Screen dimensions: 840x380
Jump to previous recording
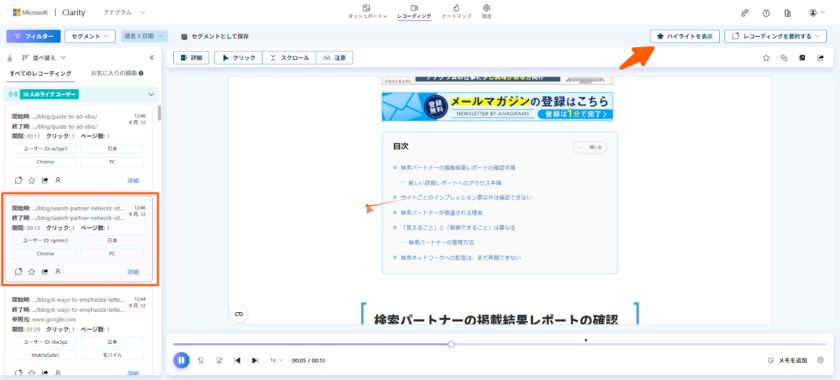point(237,361)
